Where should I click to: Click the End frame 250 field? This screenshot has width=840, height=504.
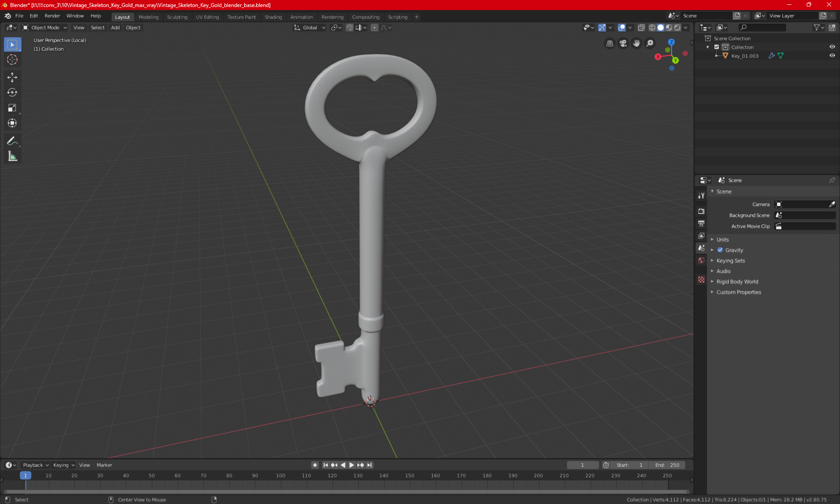(x=667, y=465)
